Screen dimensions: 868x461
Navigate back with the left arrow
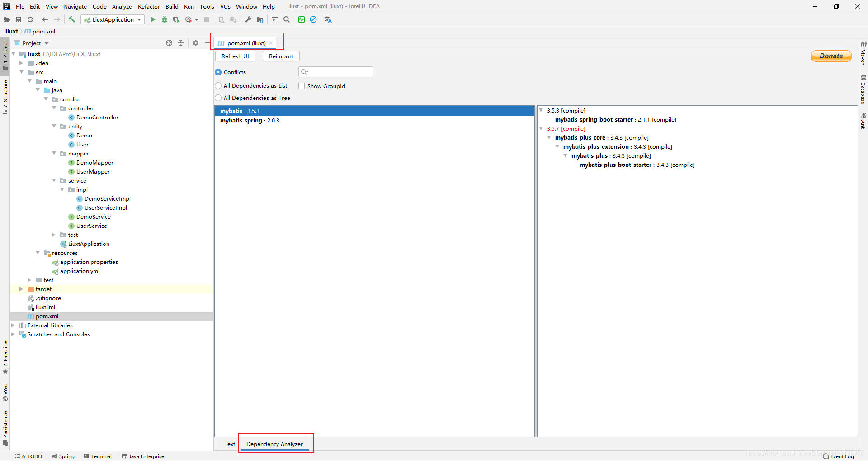tap(45, 19)
